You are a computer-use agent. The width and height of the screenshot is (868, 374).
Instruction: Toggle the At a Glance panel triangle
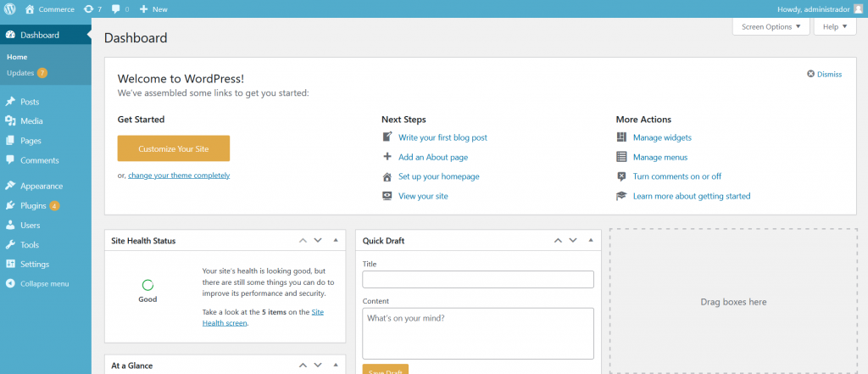pos(336,366)
